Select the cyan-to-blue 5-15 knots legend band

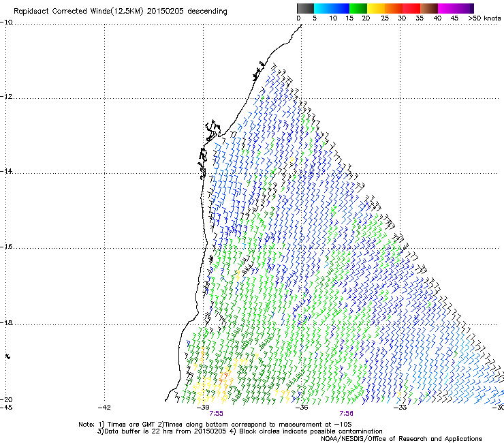tap(332, 8)
